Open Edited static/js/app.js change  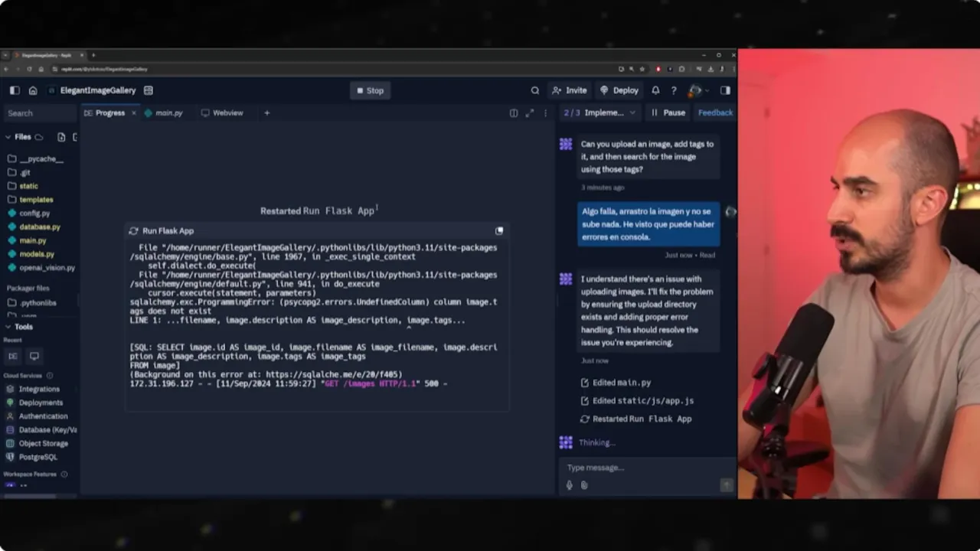638,400
